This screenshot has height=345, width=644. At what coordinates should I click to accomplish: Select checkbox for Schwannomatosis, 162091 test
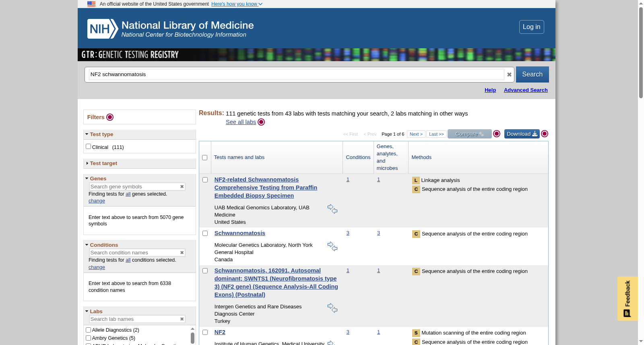[x=205, y=271]
